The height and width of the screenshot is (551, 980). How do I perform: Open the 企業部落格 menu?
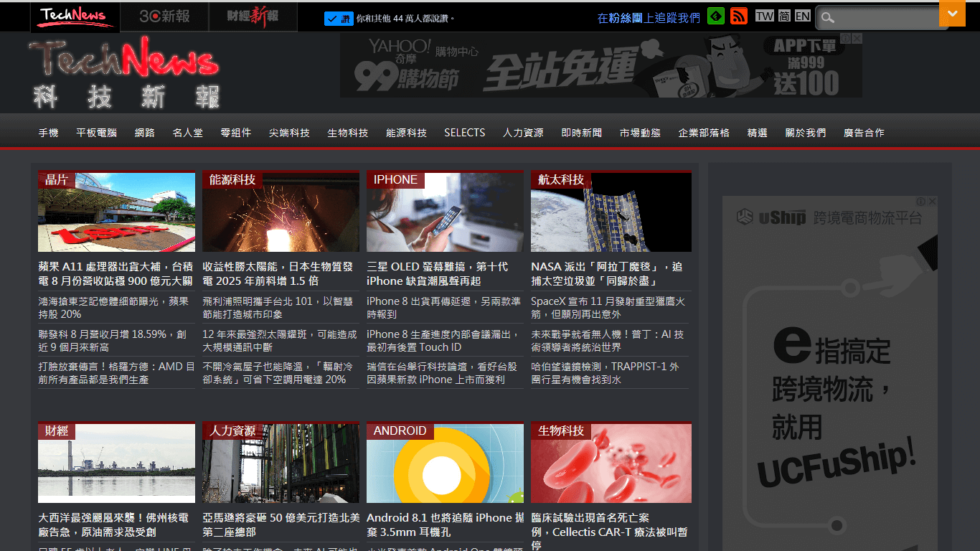point(704,133)
